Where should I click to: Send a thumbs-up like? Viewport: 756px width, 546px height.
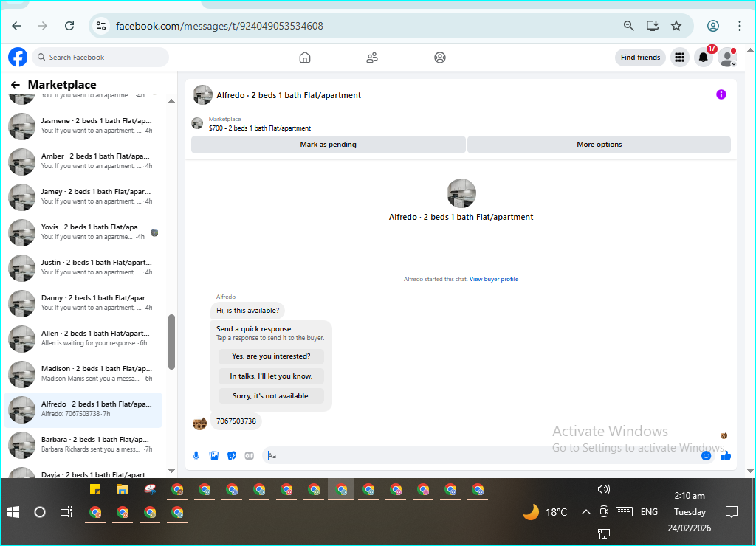coord(726,456)
